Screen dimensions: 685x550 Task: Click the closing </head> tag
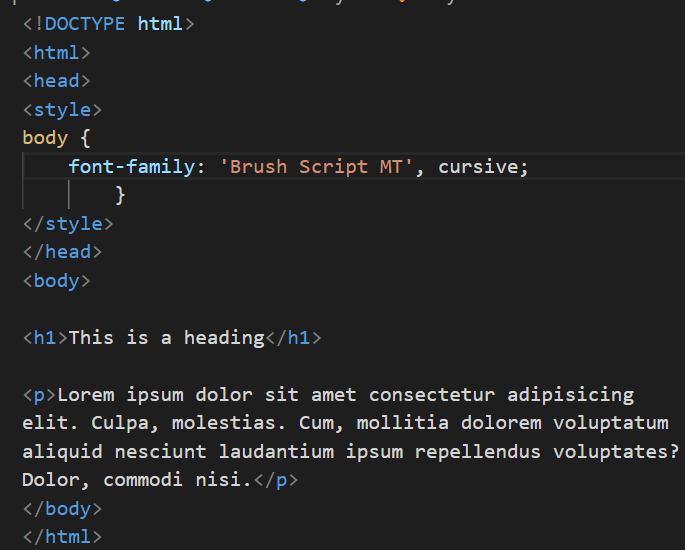[x=62, y=252]
